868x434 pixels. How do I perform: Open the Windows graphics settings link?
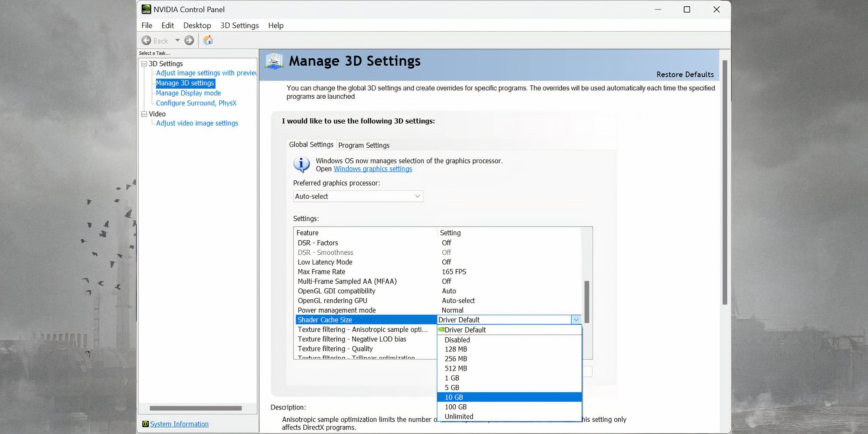[x=373, y=169]
